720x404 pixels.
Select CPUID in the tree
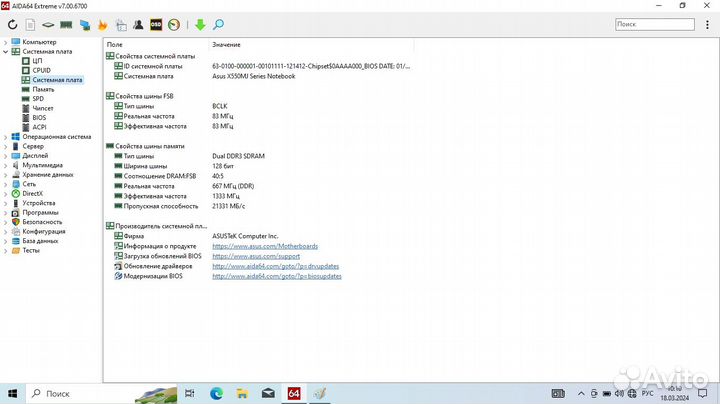pos(41,70)
